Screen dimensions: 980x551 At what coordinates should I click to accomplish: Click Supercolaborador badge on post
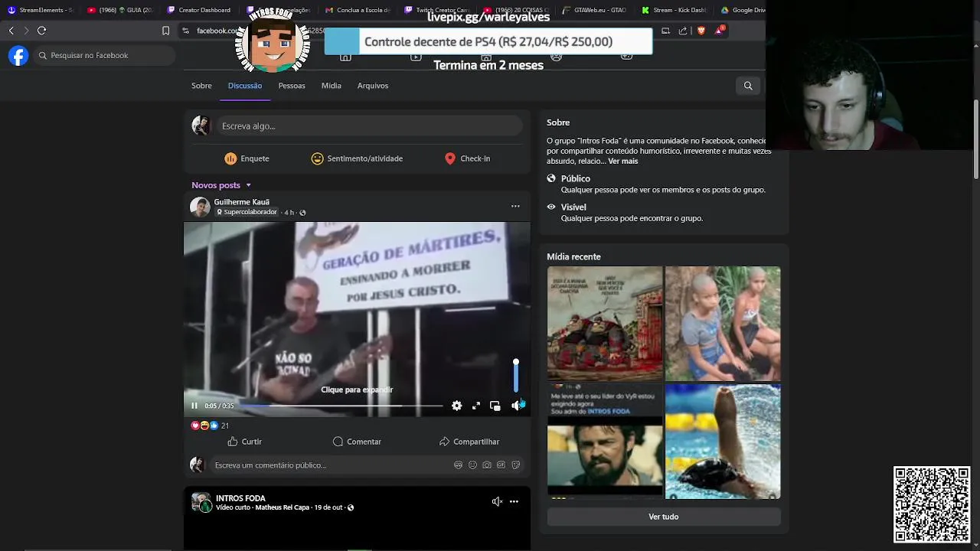[247, 212]
